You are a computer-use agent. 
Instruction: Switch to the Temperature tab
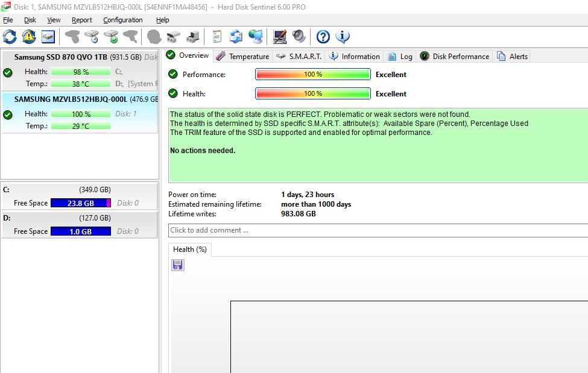[243, 56]
